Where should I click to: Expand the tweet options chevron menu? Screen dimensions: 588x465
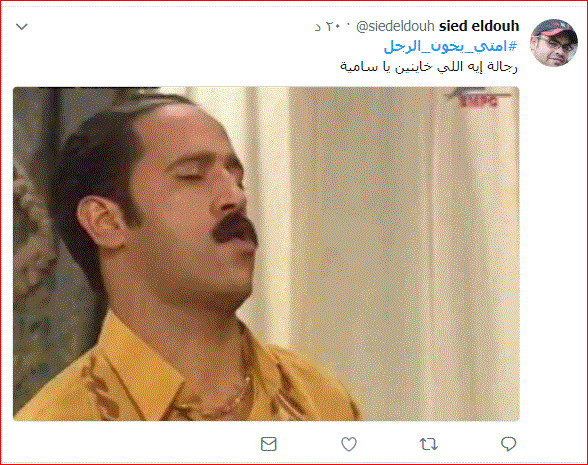[22, 27]
